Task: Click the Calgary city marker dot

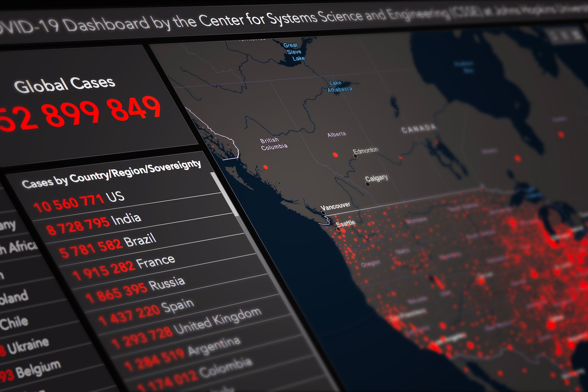Action: (368, 184)
